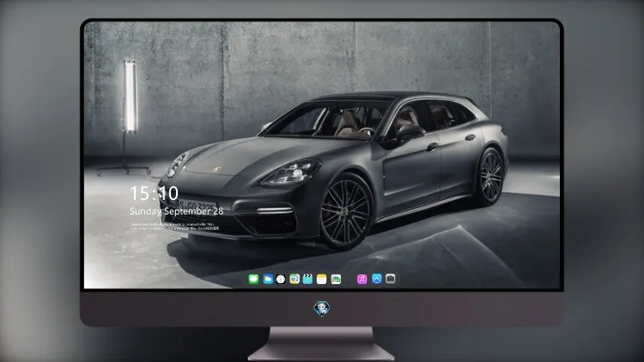Launch the Clock app in the dock
644x362 pixels.
click(x=281, y=279)
